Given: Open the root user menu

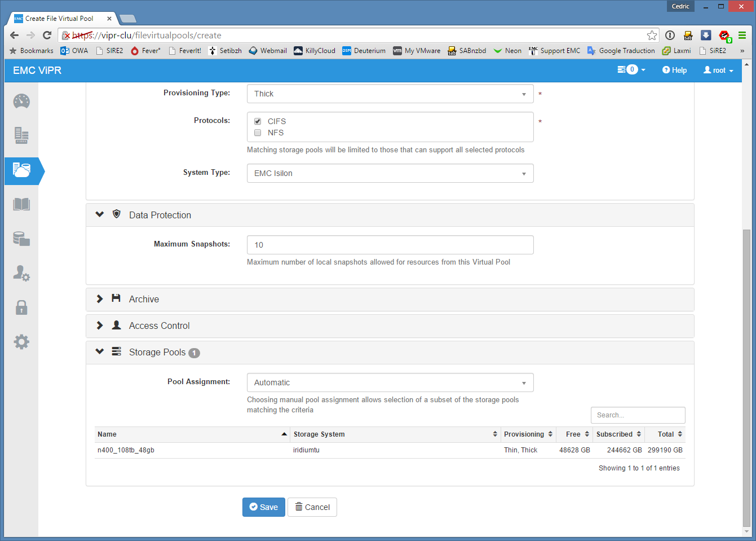Looking at the screenshot, I should click(x=718, y=71).
